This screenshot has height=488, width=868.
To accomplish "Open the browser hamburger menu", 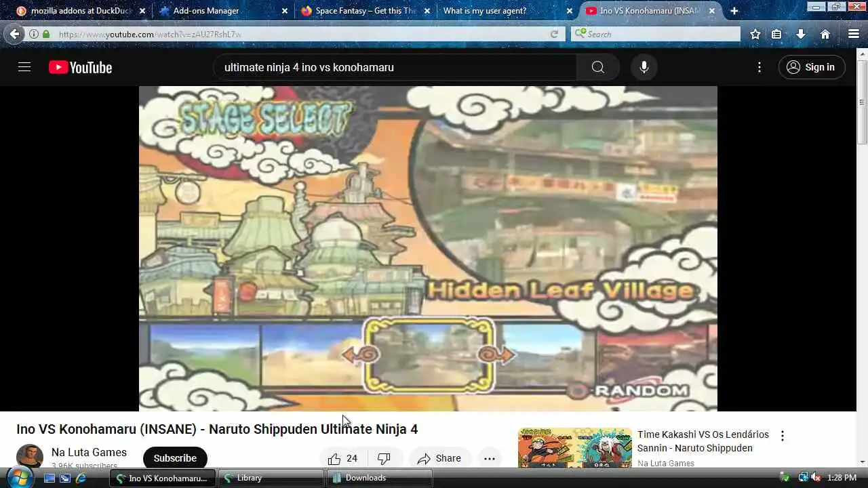I will pos(854,34).
